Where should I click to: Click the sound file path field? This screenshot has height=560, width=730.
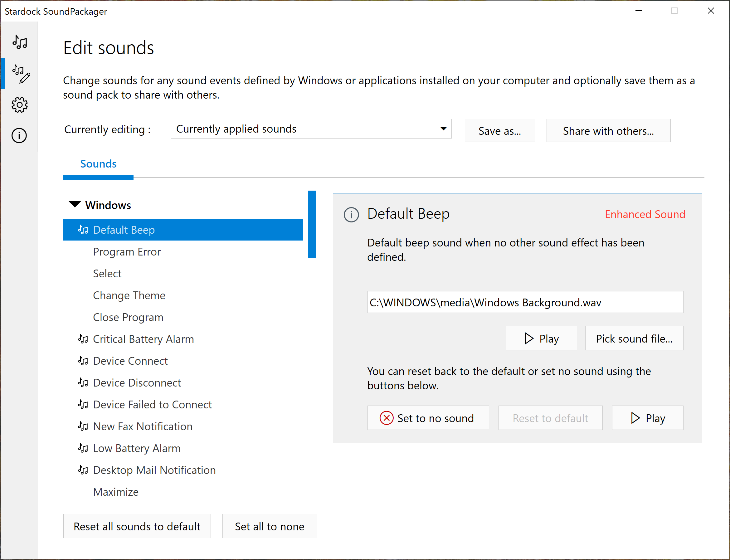coord(525,302)
